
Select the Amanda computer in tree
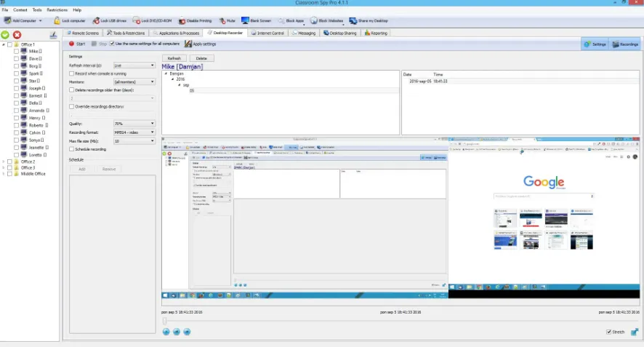tap(36, 110)
